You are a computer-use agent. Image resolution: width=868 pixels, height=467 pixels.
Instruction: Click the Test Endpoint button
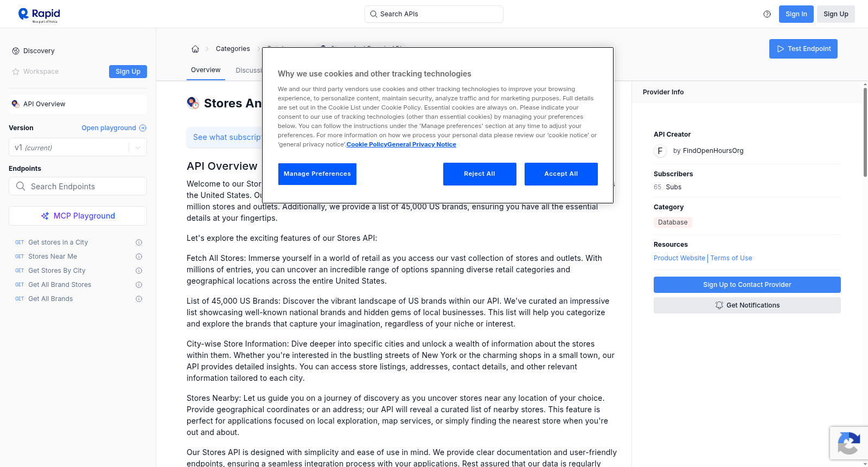click(x=803, y=49)
